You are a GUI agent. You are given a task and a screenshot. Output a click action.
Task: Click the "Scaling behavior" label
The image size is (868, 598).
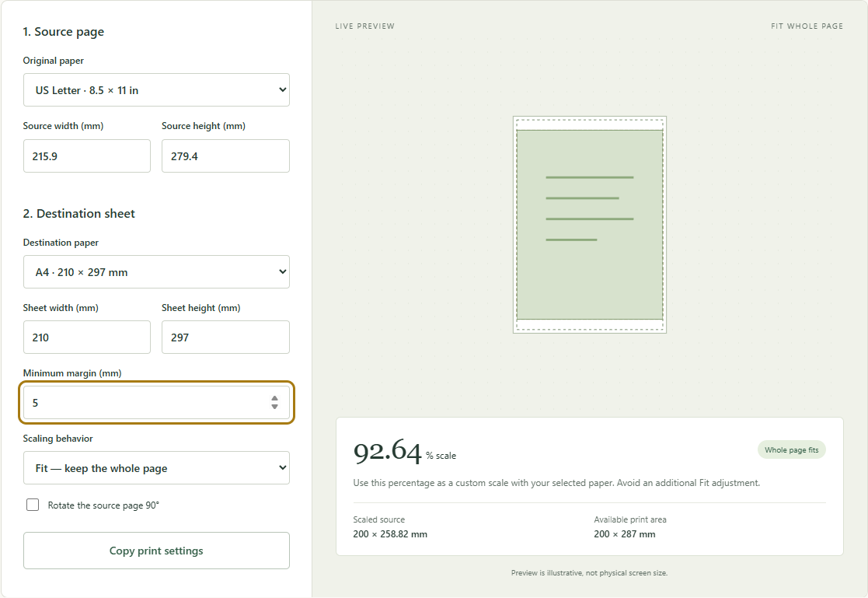click(58, 439)
